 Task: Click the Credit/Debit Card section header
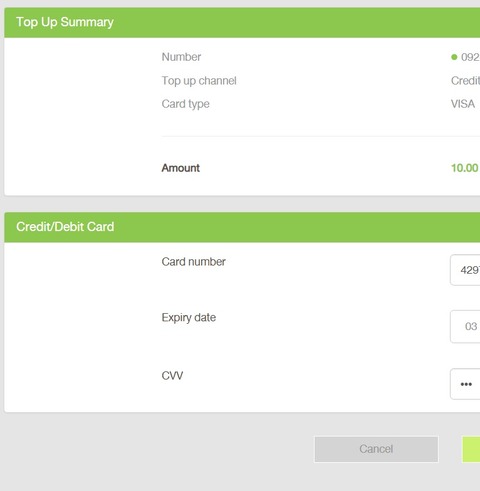(65, 227)
